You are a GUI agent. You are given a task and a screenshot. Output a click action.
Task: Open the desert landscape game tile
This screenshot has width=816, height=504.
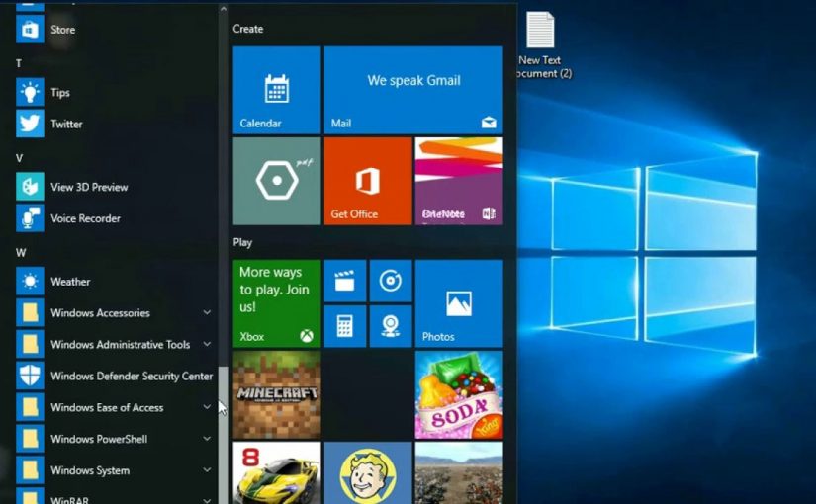coord(459,472)
